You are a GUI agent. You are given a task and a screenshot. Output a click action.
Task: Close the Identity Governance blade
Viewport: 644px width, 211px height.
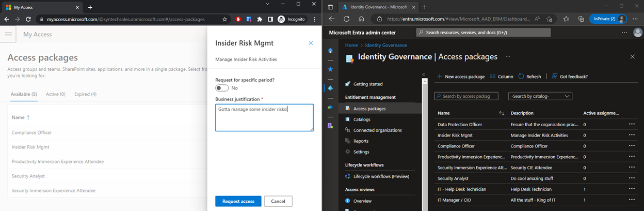click(x=633, y=56)
